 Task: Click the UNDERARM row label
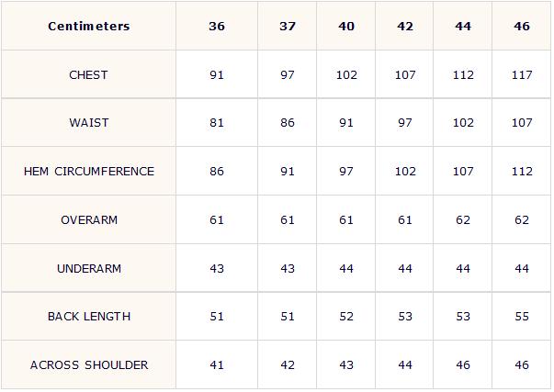point(89,268)
